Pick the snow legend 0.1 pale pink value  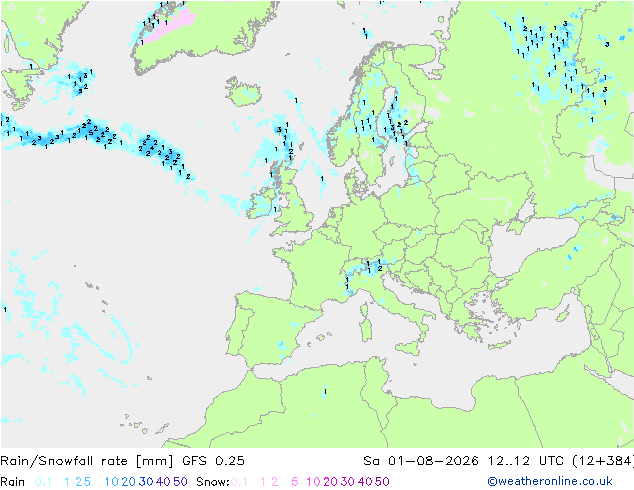239,482
